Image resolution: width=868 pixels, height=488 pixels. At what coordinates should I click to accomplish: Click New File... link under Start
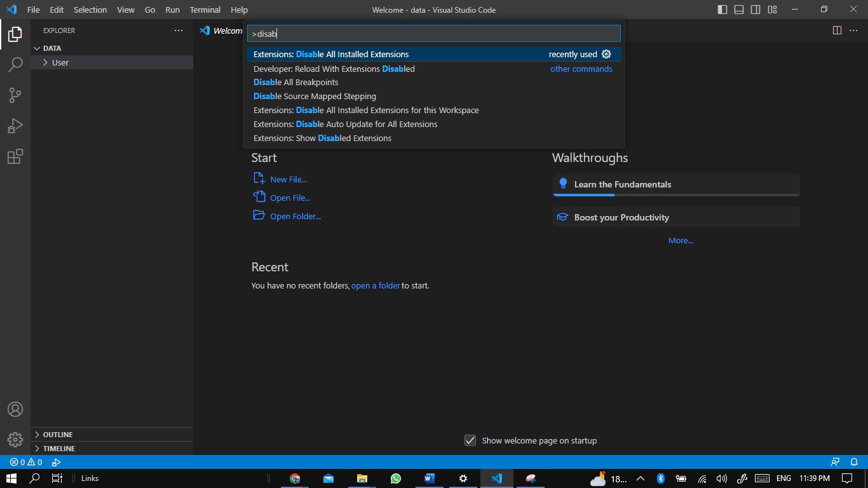288,179
